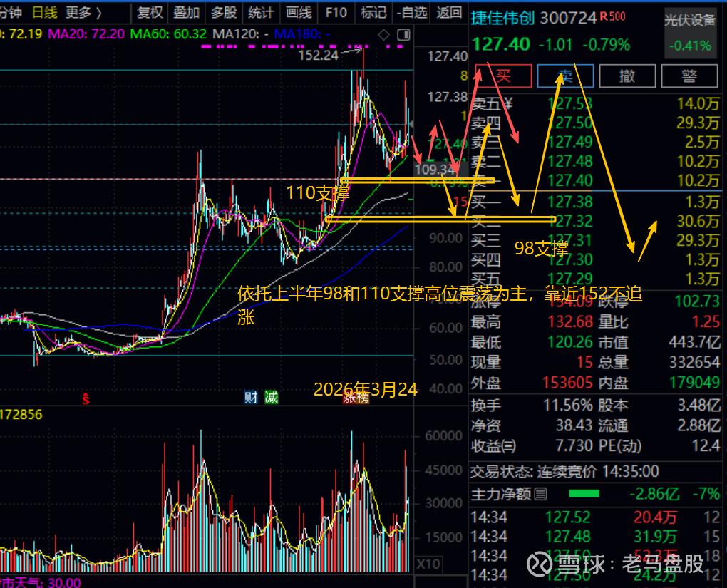727x588 pixels.
Task: Toggle the side panel layout icon
Action: 404,35
